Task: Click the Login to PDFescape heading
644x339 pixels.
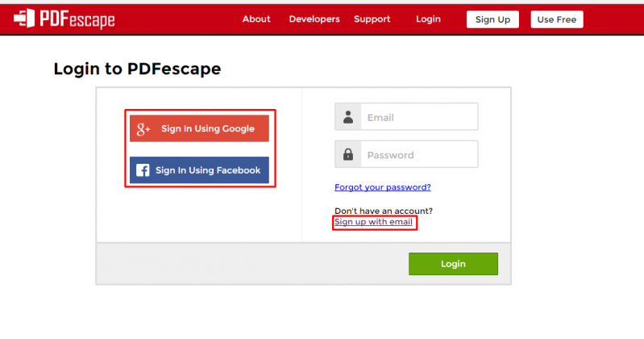Action: [137, 69]
